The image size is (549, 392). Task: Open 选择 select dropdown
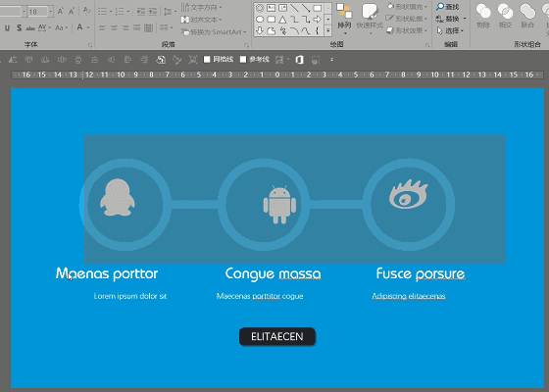(x=450, y=30)
